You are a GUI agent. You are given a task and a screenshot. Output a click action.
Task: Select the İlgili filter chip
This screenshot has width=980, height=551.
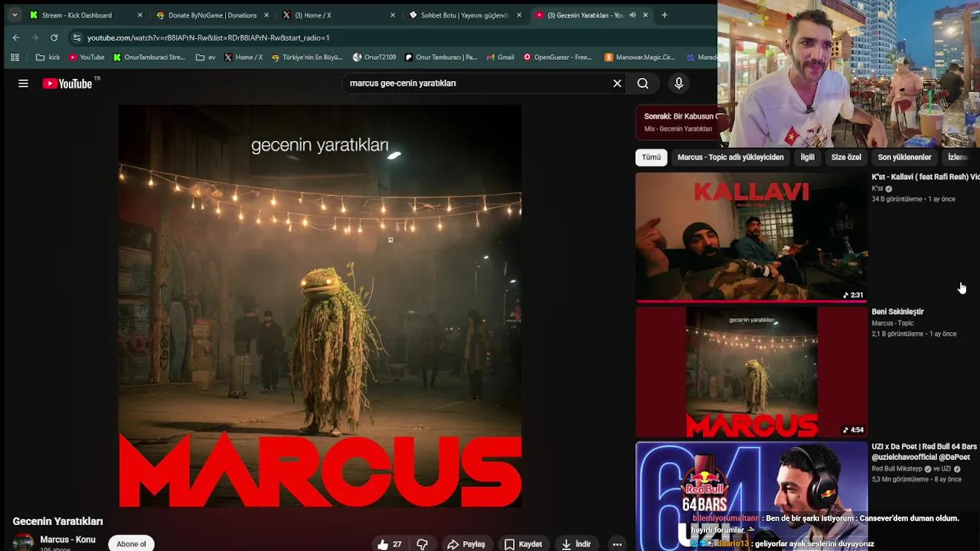(808, 157)
